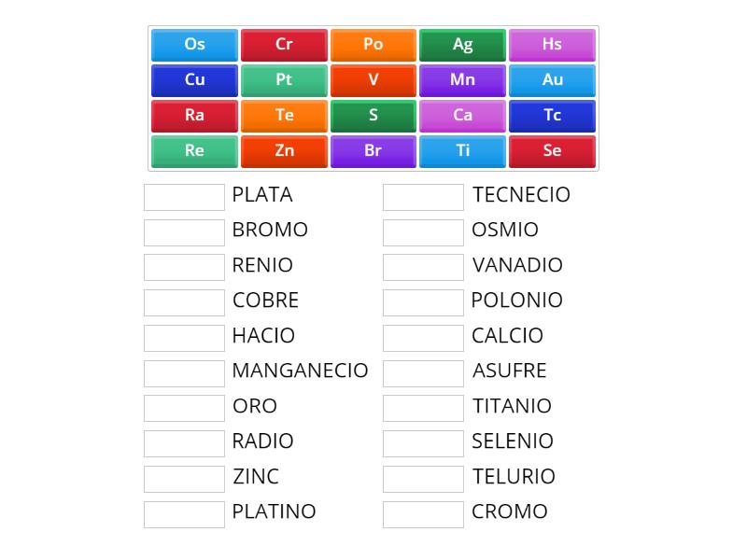Click the Ag tile for silver

(x=462, y=44)
